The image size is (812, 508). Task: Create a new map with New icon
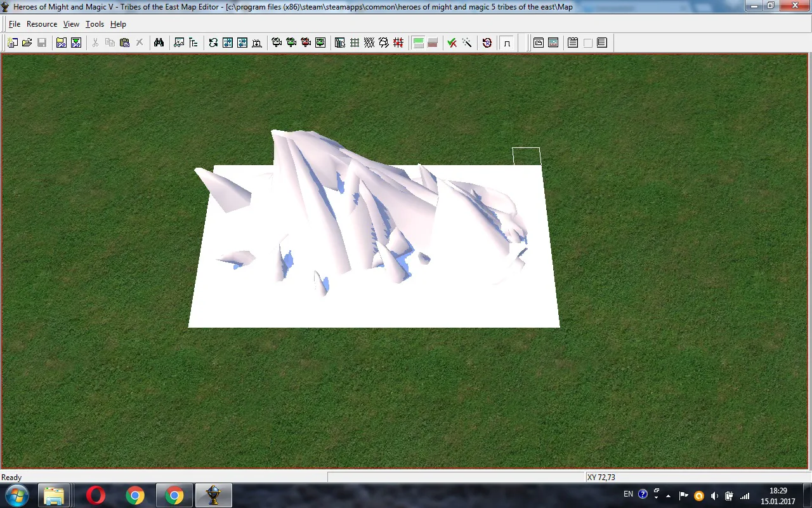coord(13,43)
